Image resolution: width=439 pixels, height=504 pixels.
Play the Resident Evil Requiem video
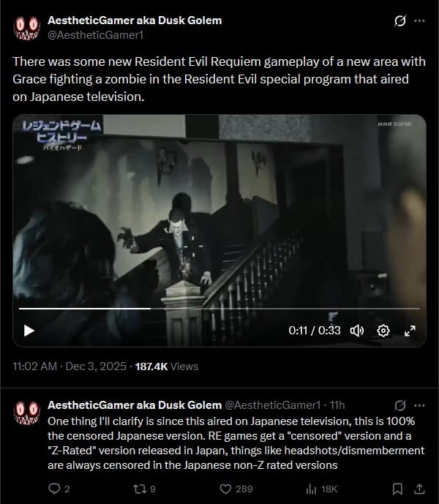click(x=29, y=331)
